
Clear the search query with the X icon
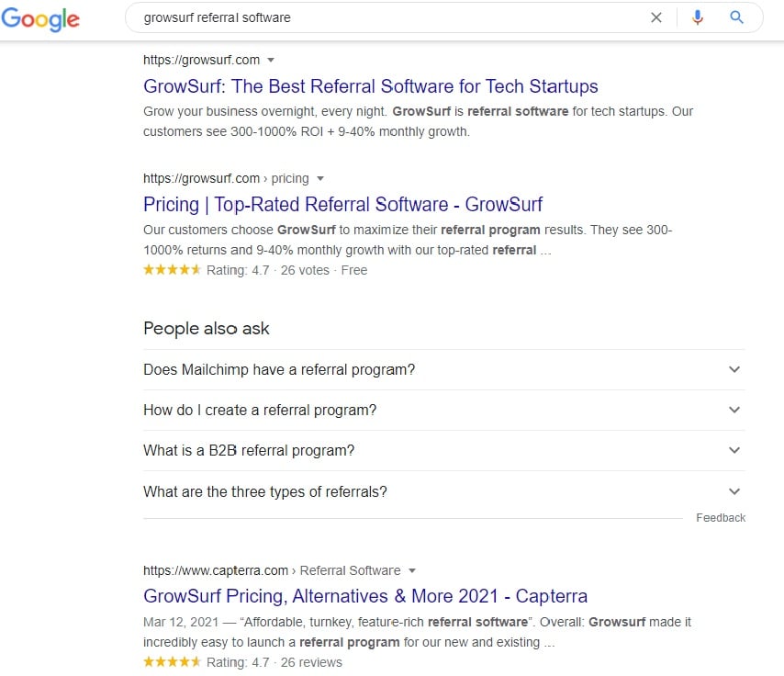[x=656, y=17]
